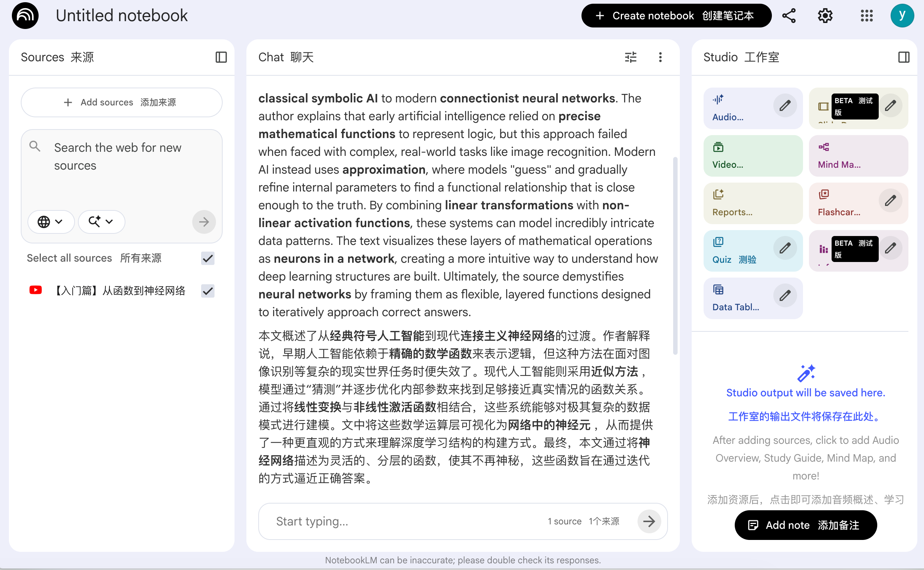Image resolution: width=924 pixels, height=570 pixels.
Task: Open the settings gear icon
Action: coord(825,16)
